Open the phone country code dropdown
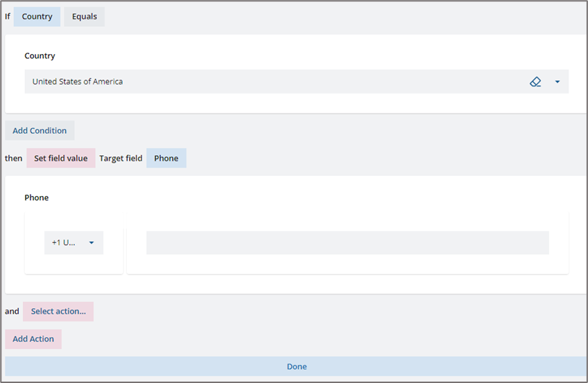Viewport: 588px width, 383px height. tap(74, 242)
